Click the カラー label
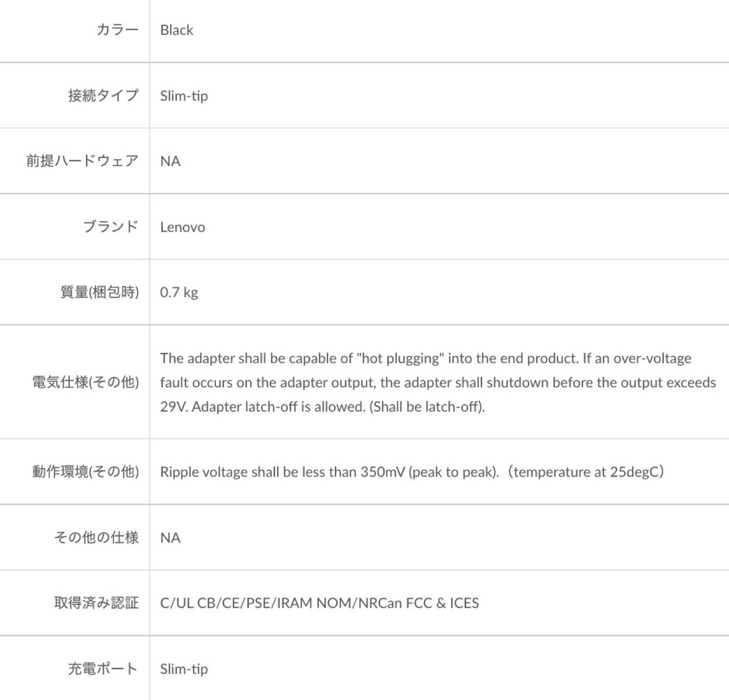This screenshot has width=729, height=700. click(x=117, y=30)
